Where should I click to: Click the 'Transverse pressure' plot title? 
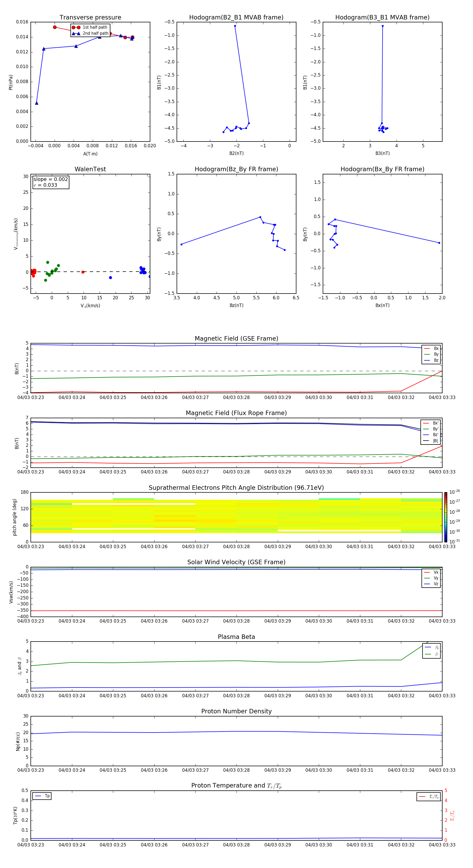coord(90,18)
